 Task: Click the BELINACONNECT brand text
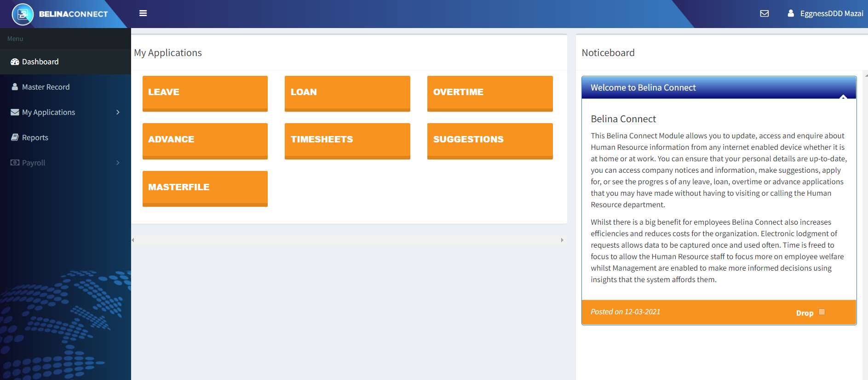[74, 14]
